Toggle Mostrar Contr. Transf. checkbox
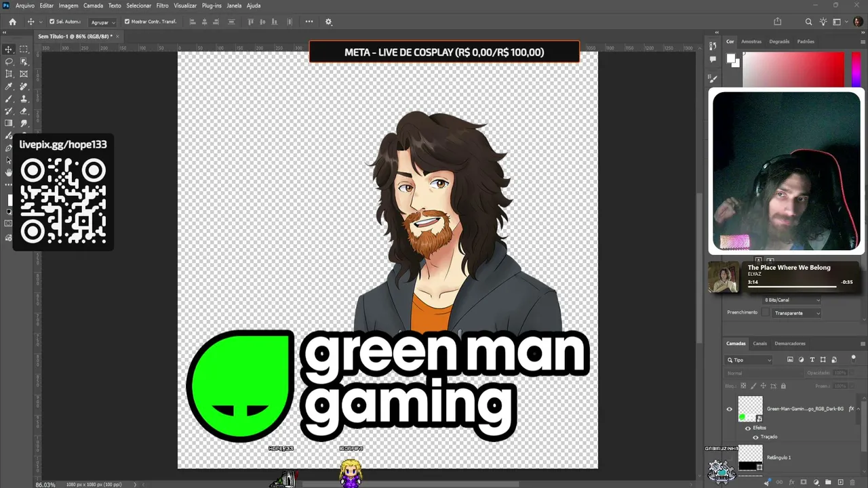 point(127,22)
